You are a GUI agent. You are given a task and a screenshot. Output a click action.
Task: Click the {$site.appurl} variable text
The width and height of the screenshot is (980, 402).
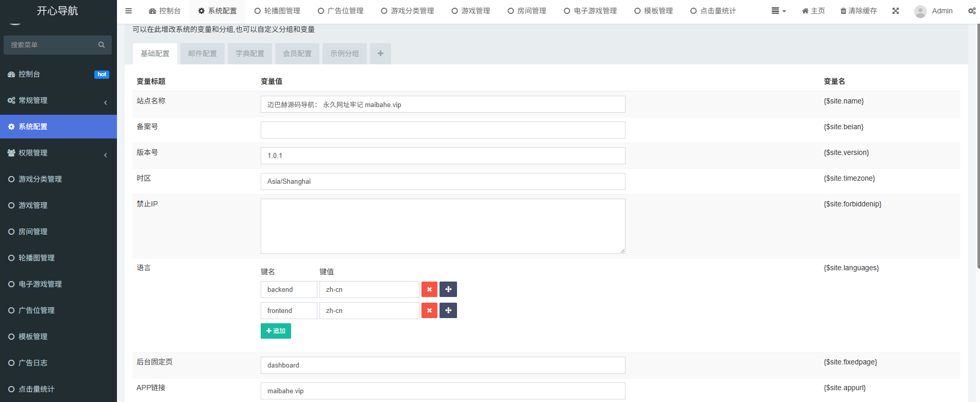click(x=845, y=388)
